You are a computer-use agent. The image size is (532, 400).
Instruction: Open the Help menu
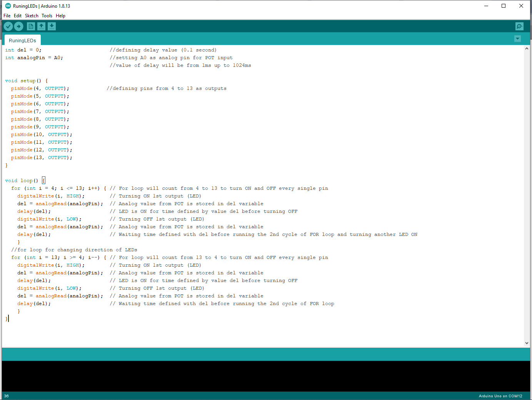coord(60,16)
